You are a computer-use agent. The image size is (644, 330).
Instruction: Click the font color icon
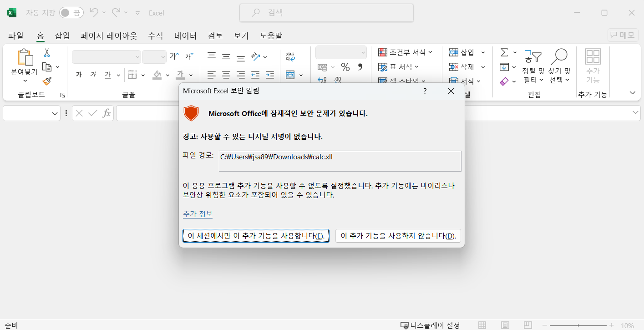[180, 75]
